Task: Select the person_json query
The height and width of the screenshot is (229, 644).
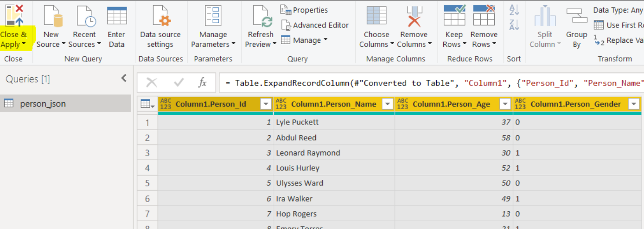Action: pyautogui.click(x=66, y=104)
